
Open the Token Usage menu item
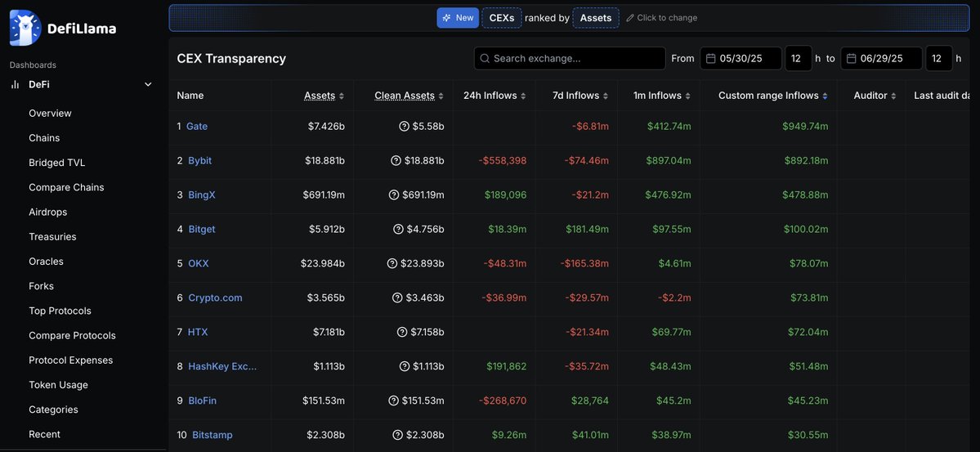[x=58, y=385]
